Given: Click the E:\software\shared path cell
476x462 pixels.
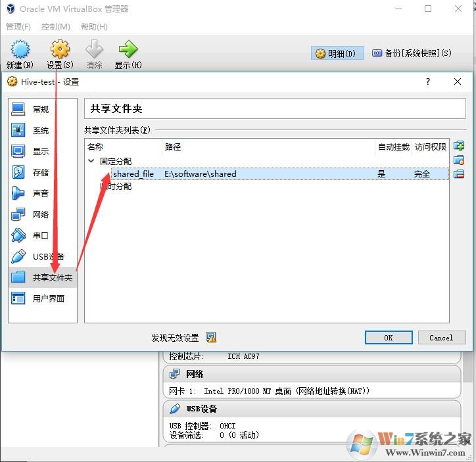Looking at the screenshot, I should [201, 173].
